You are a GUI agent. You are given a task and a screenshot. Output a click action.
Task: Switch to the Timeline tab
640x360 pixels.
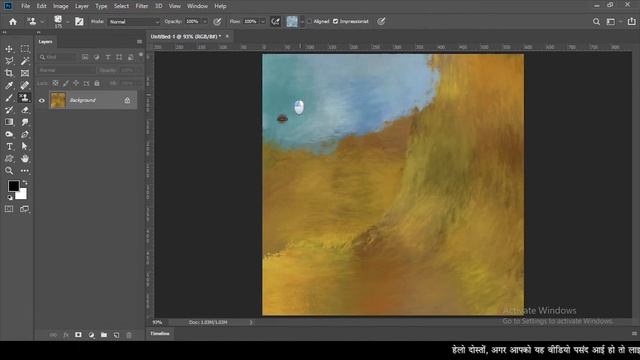click(x=160, y=334)
